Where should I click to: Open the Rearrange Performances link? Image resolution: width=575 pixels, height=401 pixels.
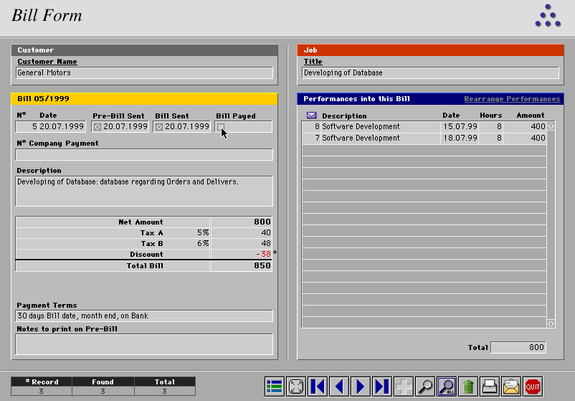512,99
